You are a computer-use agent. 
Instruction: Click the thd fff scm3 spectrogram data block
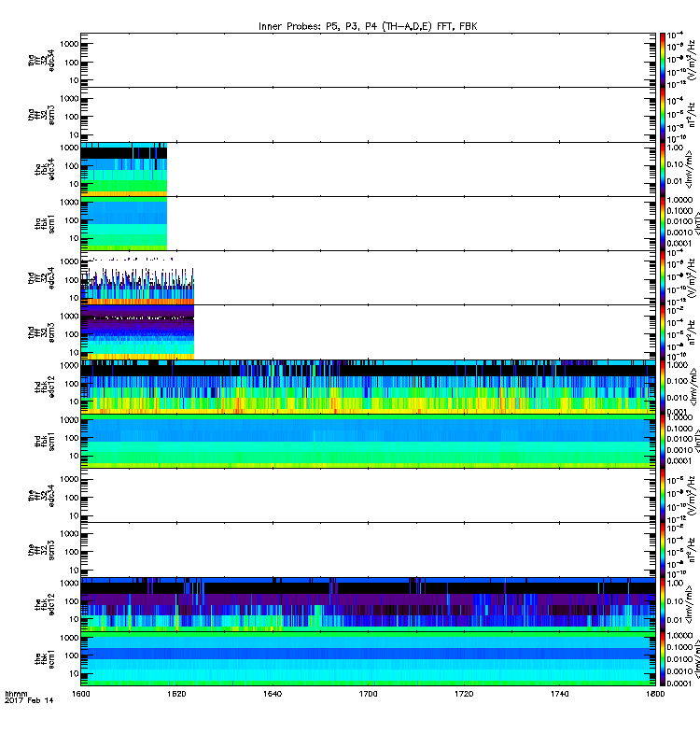(x=137, y=332)
